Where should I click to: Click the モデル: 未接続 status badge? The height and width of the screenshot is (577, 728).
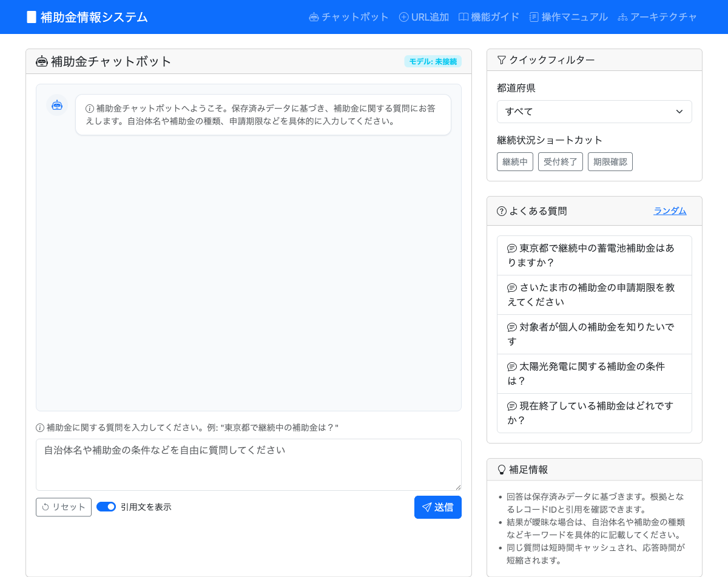click(x=433, y=61)
